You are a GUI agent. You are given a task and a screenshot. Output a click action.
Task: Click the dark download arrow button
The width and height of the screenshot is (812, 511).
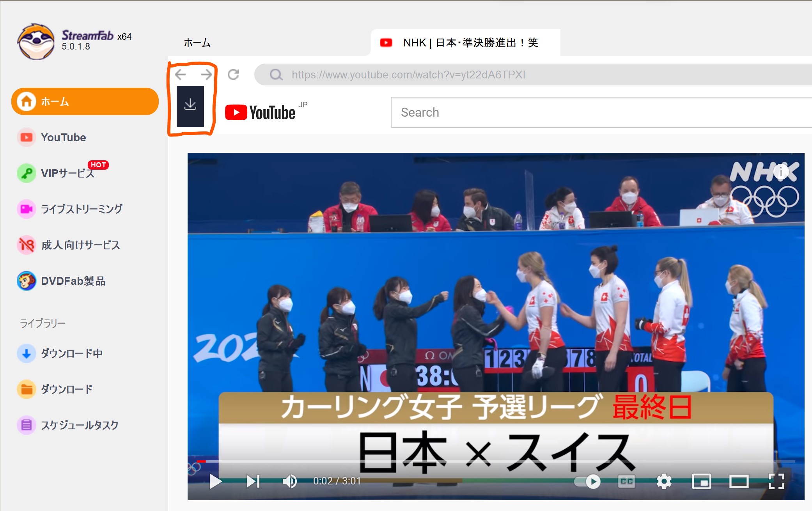[190, 106]
